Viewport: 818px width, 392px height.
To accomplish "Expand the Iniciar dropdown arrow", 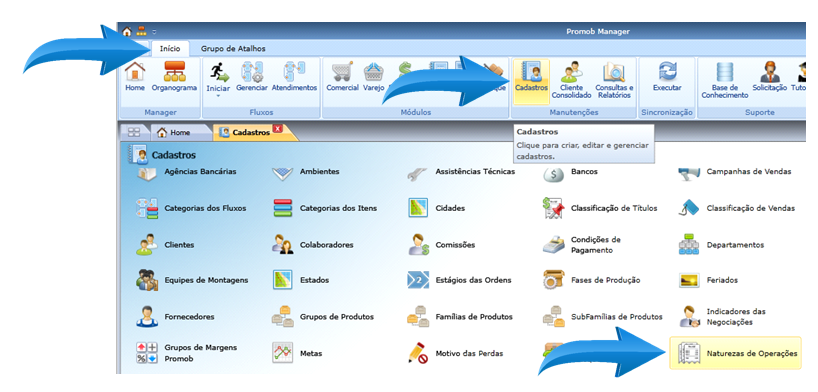I will coord(218,96).
